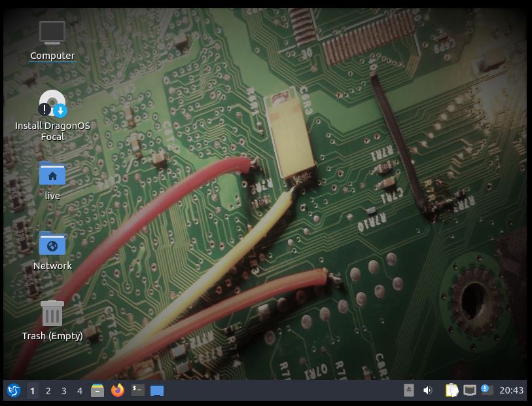
Task: Open the Lubuntu application menu button
Action: pyautogui.click(x=14, y=390)
